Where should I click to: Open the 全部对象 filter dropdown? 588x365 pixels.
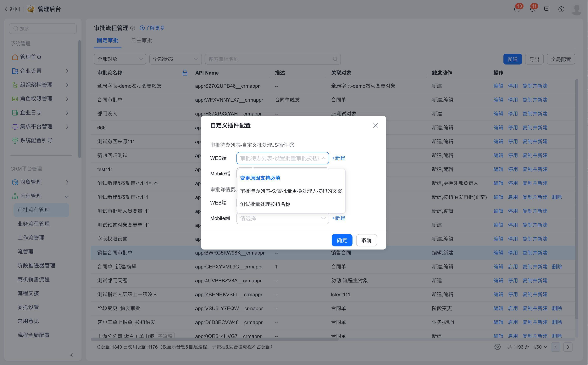(120, 59)
